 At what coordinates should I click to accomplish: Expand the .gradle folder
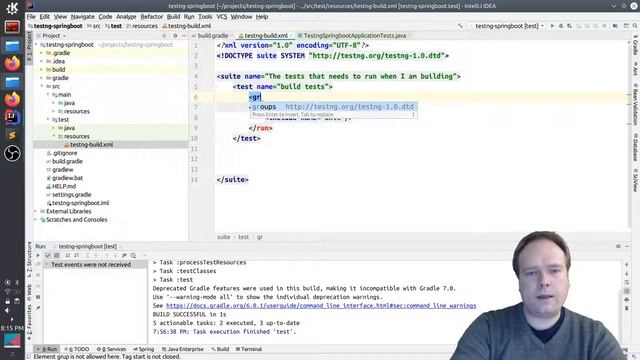point(41,53)
